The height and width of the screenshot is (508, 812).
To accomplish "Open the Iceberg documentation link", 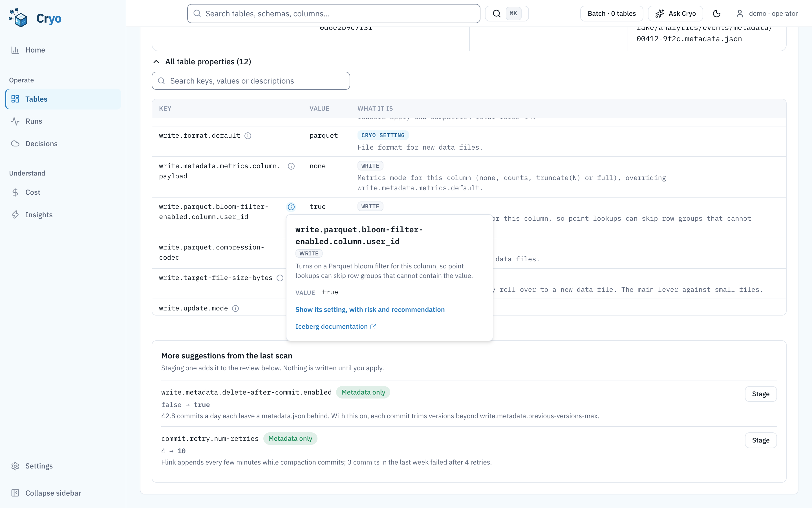I will (x=336, y=327).
